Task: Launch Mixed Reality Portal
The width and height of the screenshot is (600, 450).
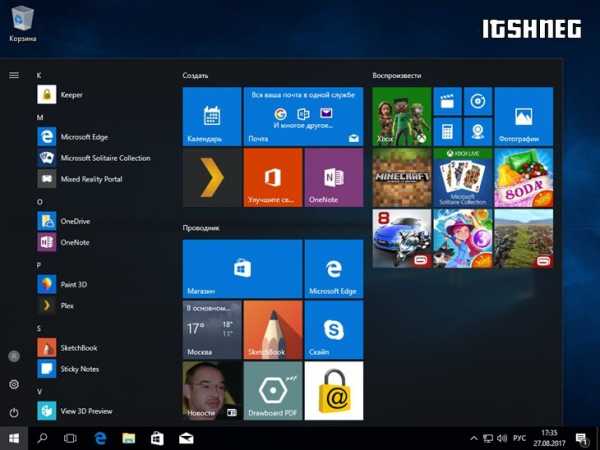Action: tap(80, 179)
